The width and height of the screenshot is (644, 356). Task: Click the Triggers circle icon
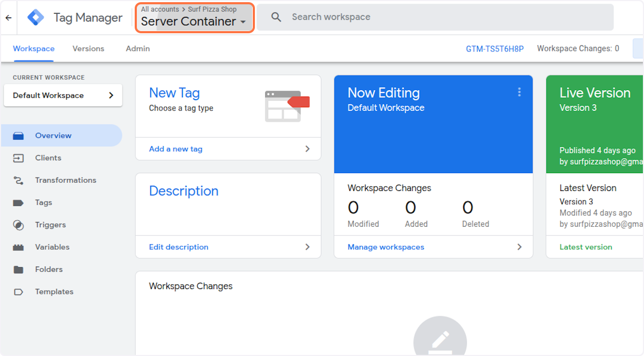pos(18,225)
